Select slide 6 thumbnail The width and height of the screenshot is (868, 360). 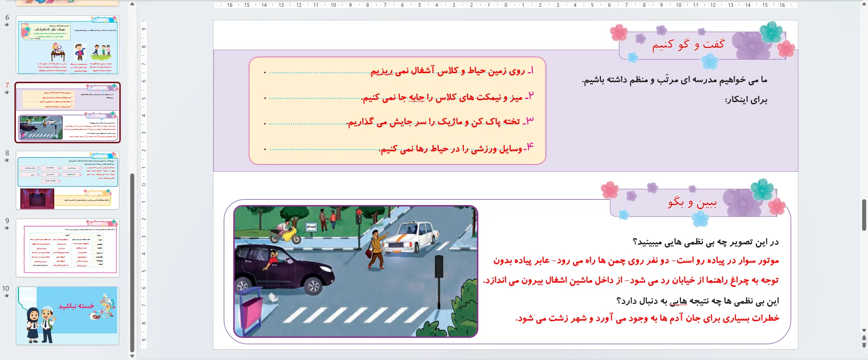coord(67,45)
